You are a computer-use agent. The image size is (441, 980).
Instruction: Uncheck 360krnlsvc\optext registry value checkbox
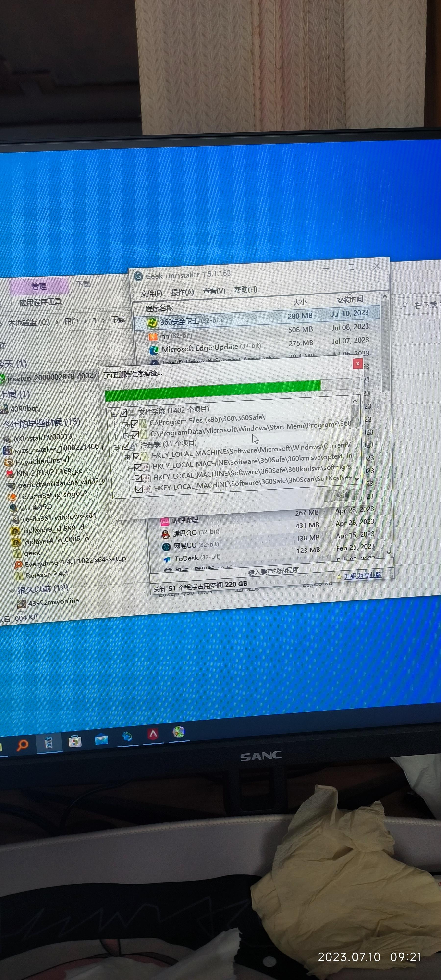pyautogui.click(x=138, y=467)
